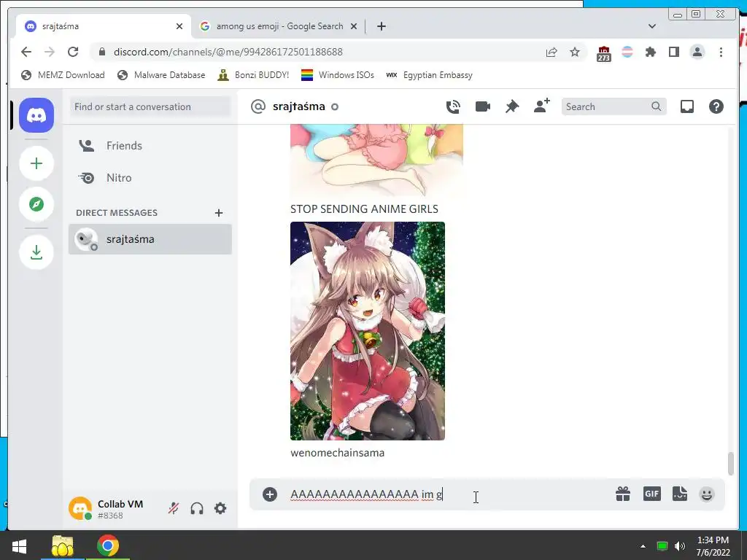Explore public servers compass icon
Viewport: 747px width, 560px height.
pyautogui.click(x=36, y=204)
